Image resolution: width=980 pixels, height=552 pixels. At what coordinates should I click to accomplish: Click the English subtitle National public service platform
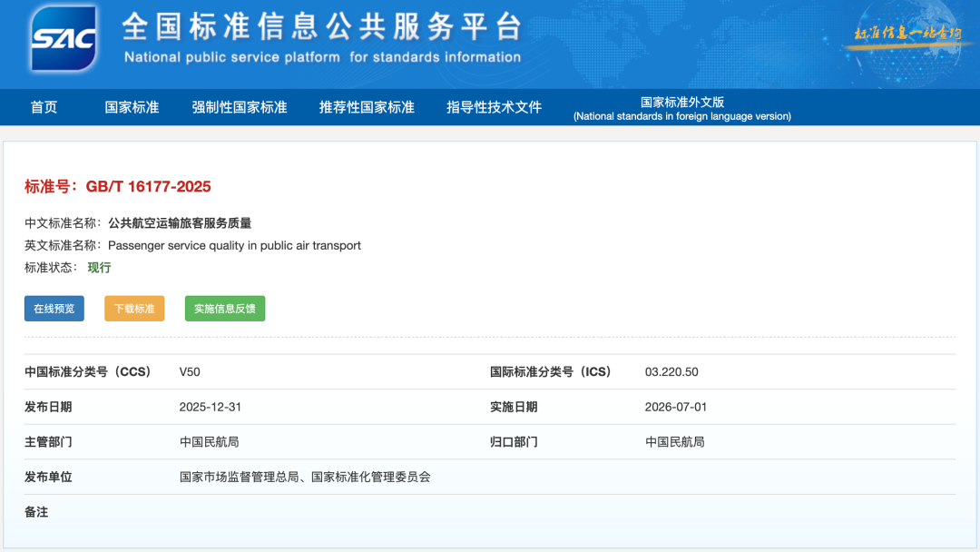tap(322, 57)
